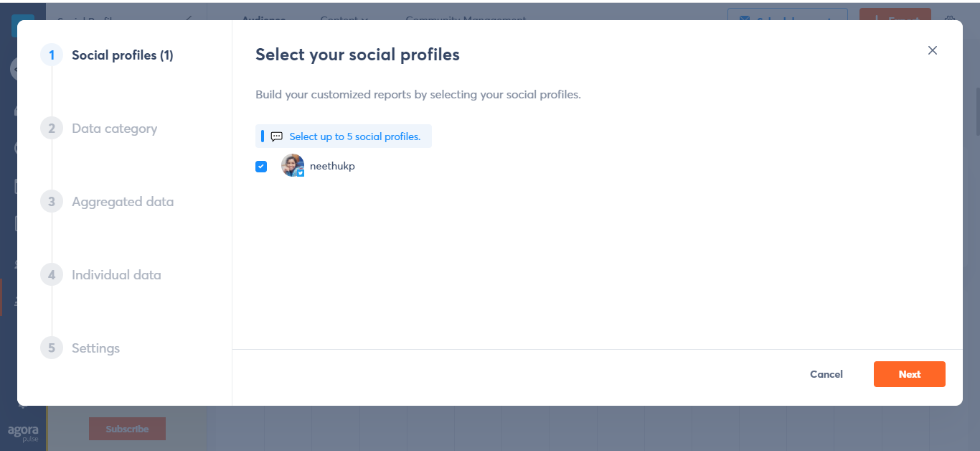Click the Cancel button
This screenshot has width=980, height=451.
pyautogui.click(x=826, y=374)
